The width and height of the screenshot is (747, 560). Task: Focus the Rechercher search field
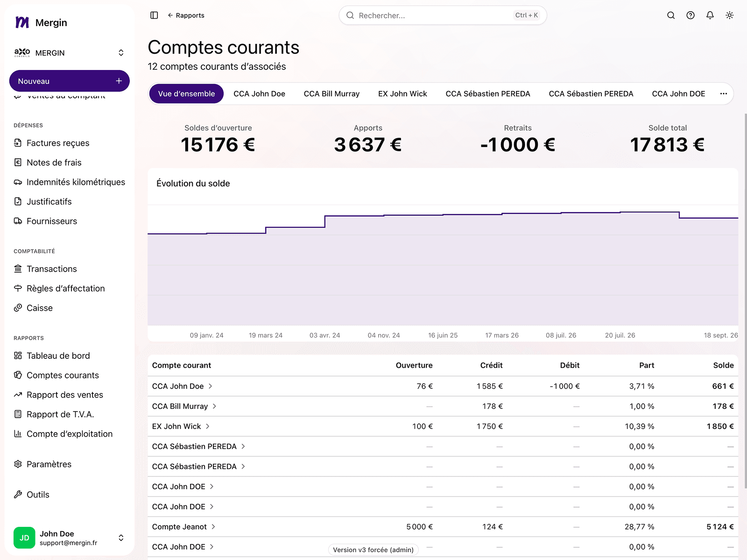pyautogui.click(x=443, y=15)
